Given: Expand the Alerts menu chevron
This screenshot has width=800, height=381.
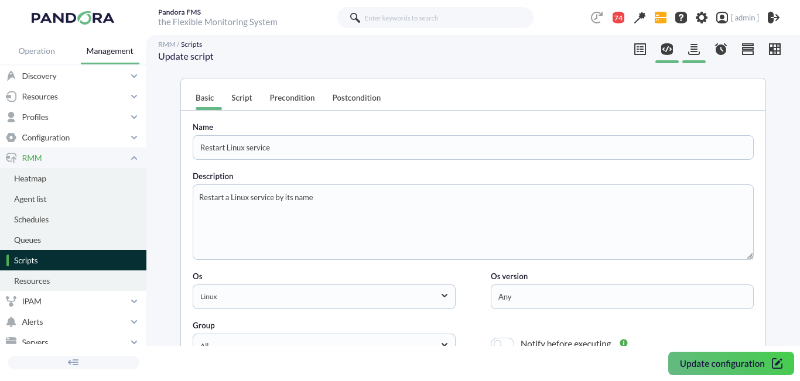Looking at the screenshot, I should point(134,322).
